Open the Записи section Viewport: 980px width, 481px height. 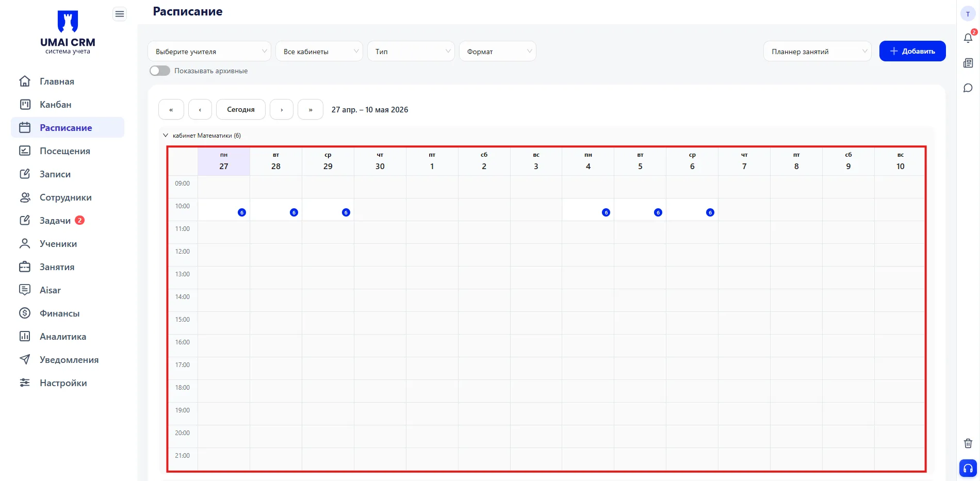68,174
